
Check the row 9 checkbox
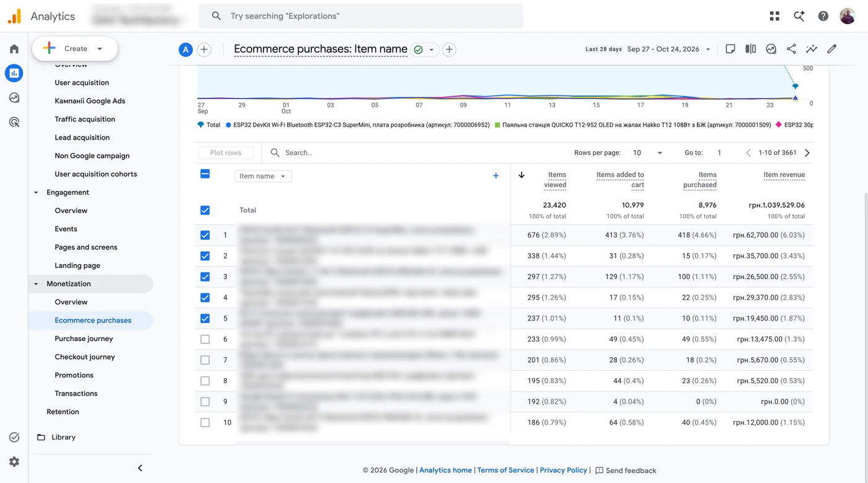click(x=205, y=402)
